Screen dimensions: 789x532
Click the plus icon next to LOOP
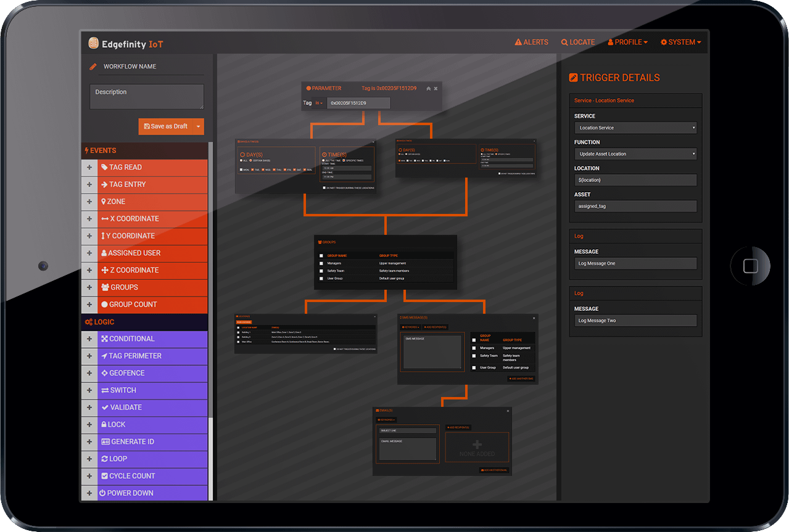pos(89,459)
